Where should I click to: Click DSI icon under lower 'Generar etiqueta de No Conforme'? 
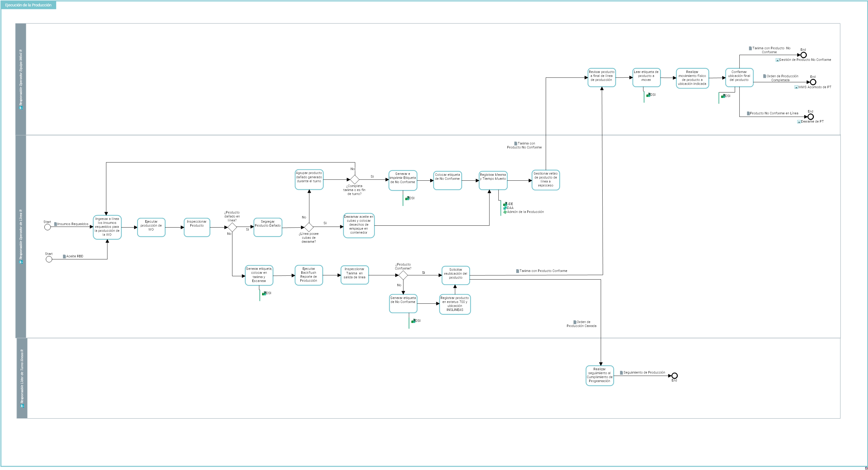tap(413, 321)
